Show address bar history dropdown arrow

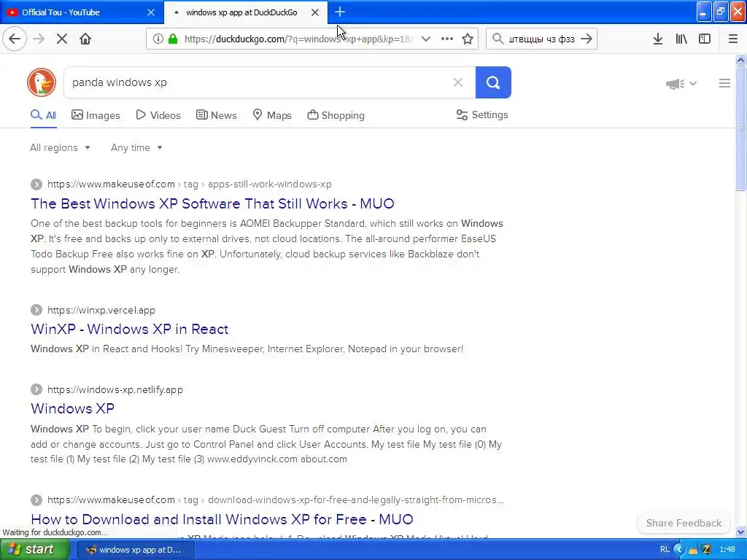pyautogui.click(x=426, y=39)
